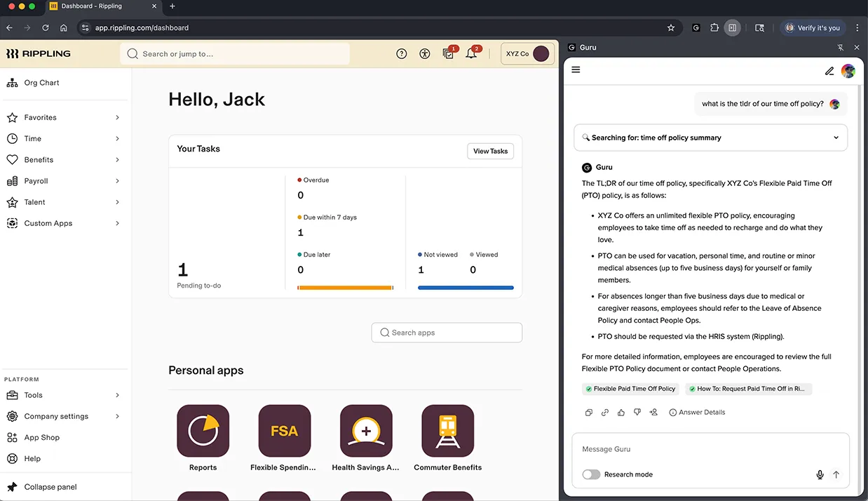Viewport: 868px width, 501px height.
Task: Go back in browser history
Action: pos(9,28)
